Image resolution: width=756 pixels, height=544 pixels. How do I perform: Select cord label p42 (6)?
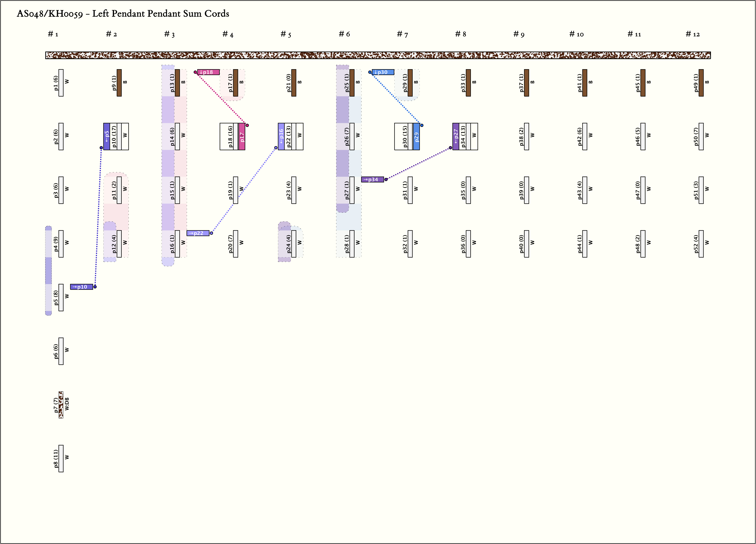tap(579, 137)
